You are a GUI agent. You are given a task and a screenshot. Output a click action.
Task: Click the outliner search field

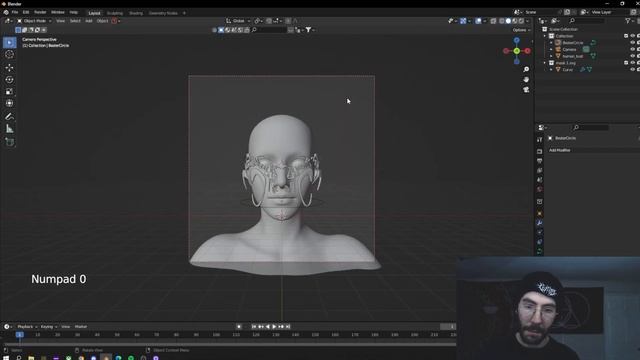[587, 20]
